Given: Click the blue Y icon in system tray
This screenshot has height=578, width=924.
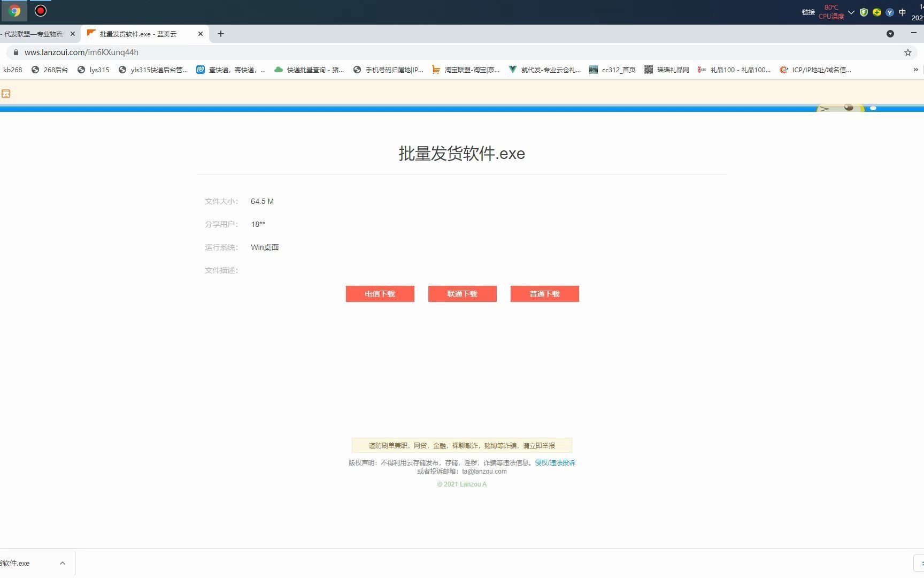Looking at the screenshot, I should [x=889, y=12].
